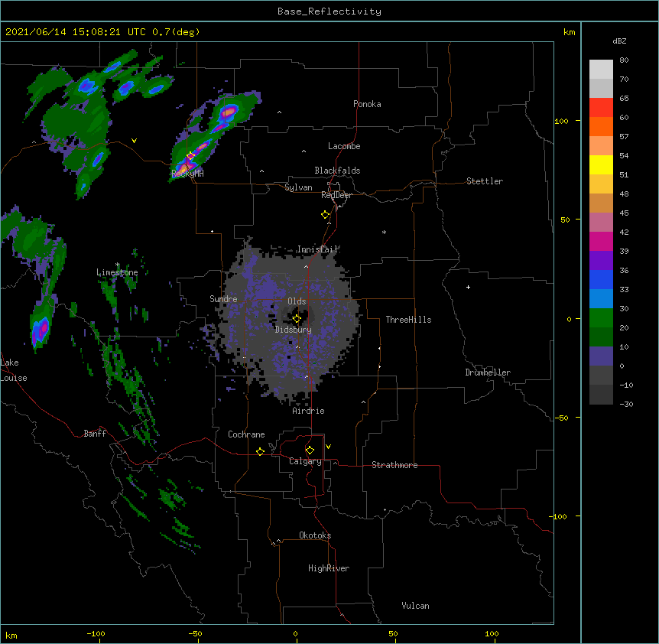
Task: Click the Stettler city label
Action: (485, 181)
